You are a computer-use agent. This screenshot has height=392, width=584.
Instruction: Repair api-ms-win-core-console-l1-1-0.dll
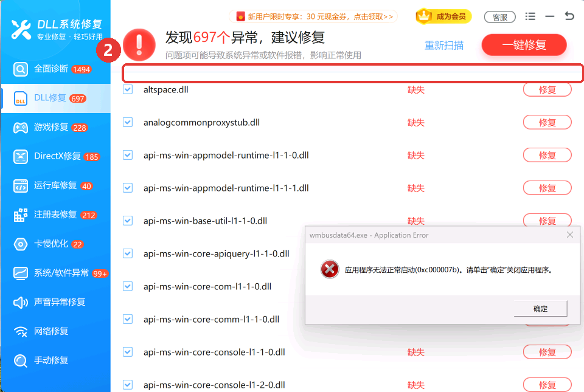[x=547, y=352]
